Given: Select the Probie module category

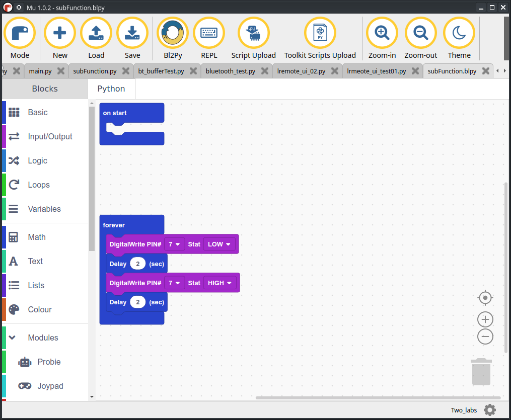Looking at the screenshot, I should (45, 362).
